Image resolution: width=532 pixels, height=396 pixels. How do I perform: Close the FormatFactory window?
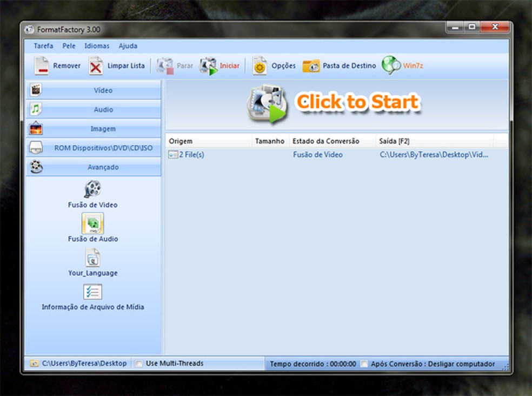coord(495,27)
